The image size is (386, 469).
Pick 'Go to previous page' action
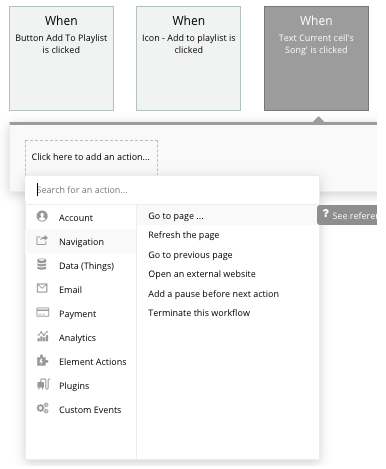[190, 255]
